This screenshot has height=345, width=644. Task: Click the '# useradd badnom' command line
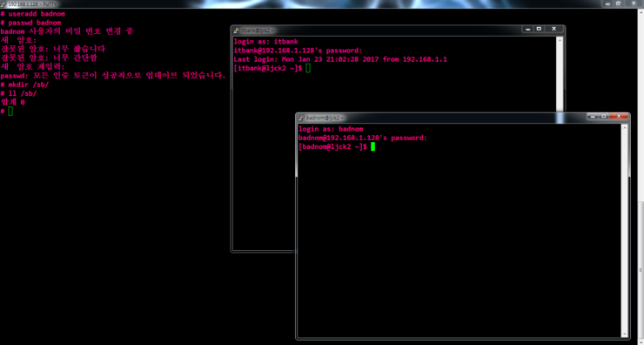pos(32,14)
